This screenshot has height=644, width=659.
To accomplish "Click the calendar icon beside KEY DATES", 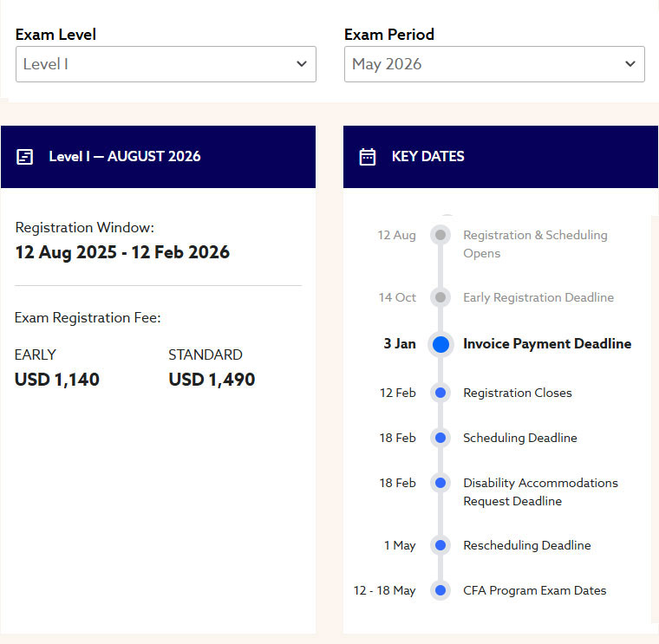I will [368, 157].
